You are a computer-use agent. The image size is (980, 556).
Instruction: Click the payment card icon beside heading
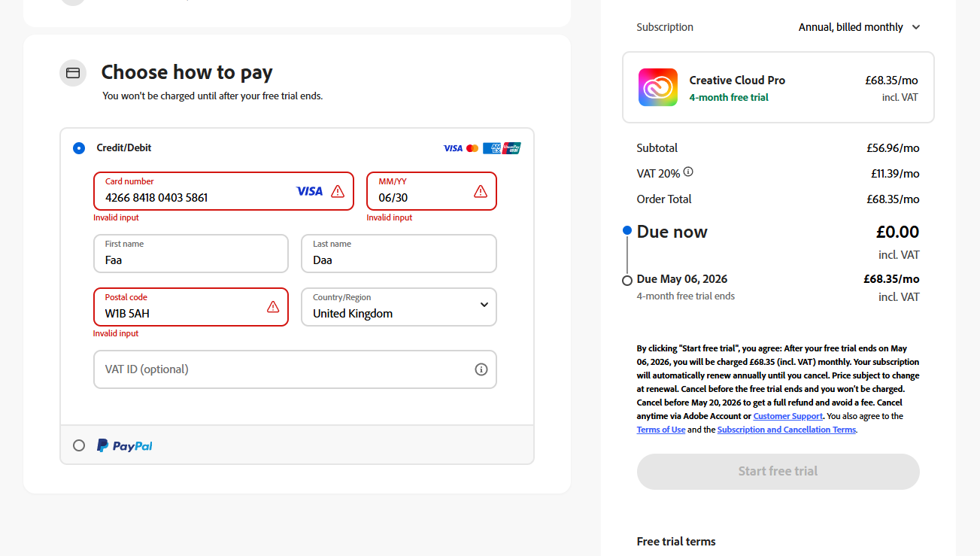tap(73, 73)
